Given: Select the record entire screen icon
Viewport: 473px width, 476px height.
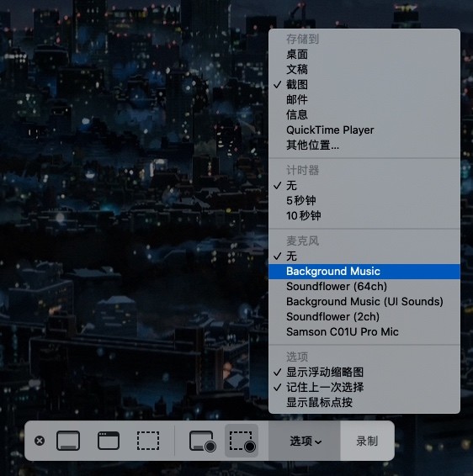Looking at the screenshot, I should pos(203,441).
